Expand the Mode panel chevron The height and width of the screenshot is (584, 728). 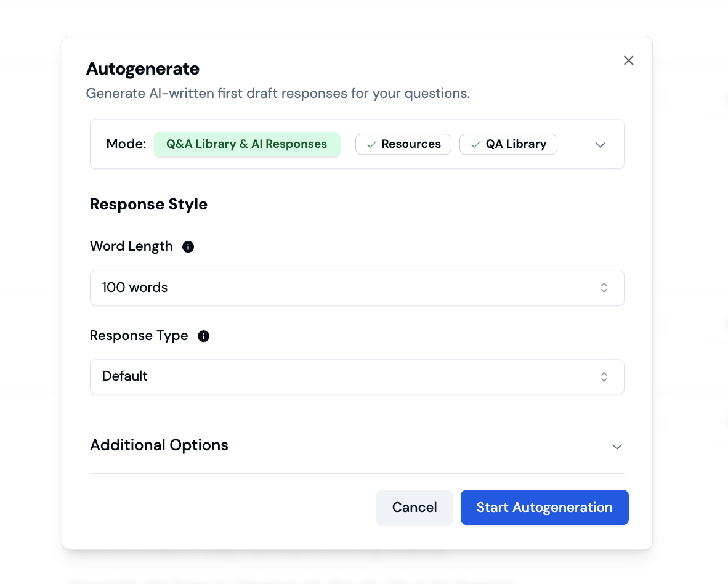coord(601,145)
